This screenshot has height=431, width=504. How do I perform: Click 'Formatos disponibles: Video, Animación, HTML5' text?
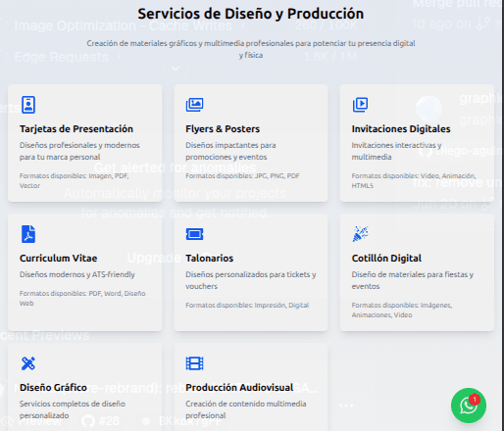[414, 181]
